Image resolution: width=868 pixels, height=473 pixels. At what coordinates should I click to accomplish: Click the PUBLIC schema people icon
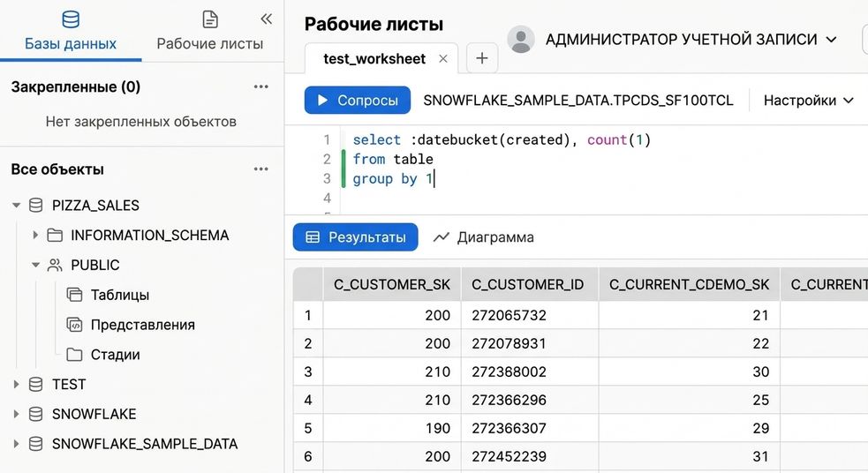[55, 265]
